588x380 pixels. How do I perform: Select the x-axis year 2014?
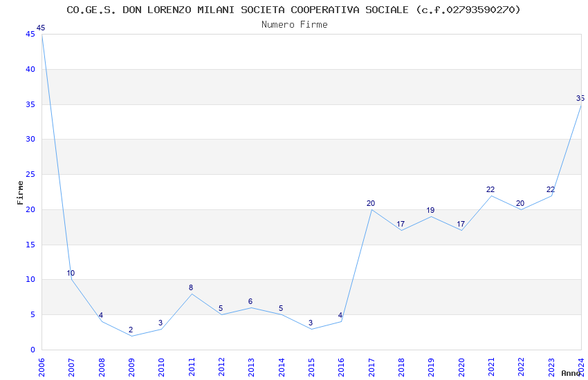pos(282,368)
